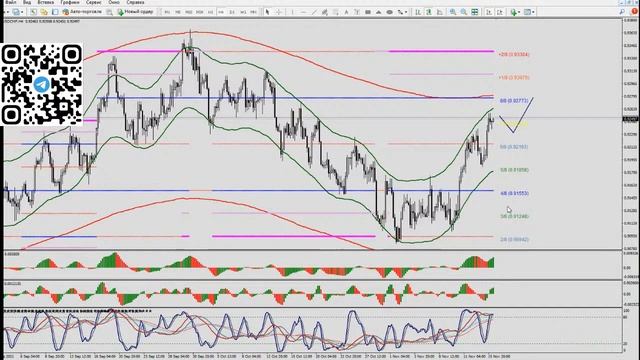
Task: Select the arrows objects tool
Action: (400, 12)
